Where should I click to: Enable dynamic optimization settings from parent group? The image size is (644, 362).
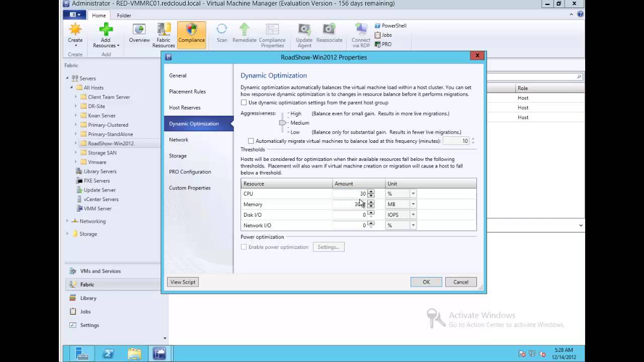244,103
